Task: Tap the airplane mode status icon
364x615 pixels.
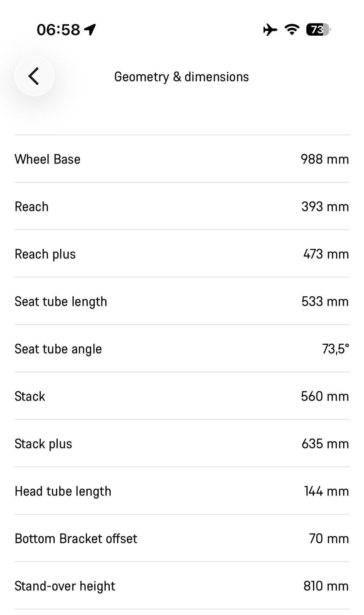Action: [x=270, y=30]
